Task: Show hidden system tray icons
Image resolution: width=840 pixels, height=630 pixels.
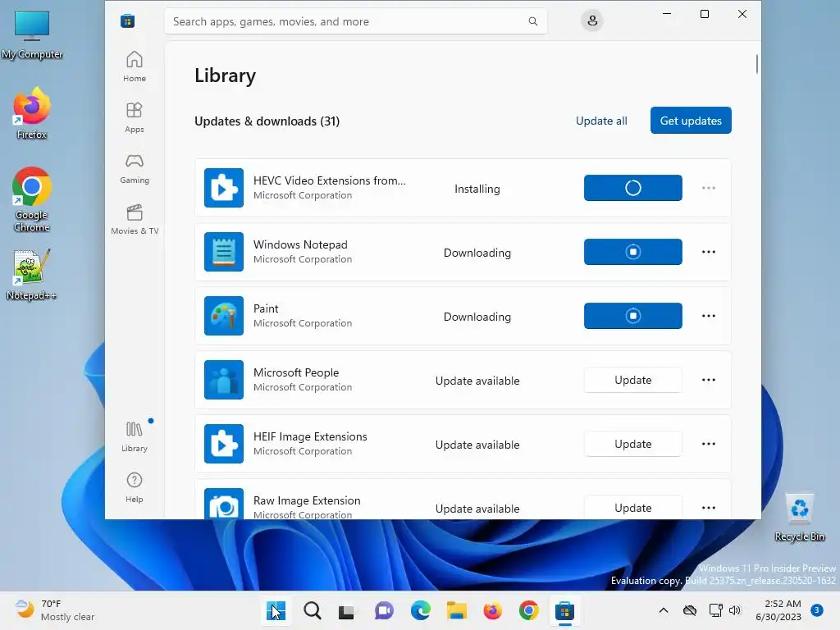Action: (x=663, y=610)
